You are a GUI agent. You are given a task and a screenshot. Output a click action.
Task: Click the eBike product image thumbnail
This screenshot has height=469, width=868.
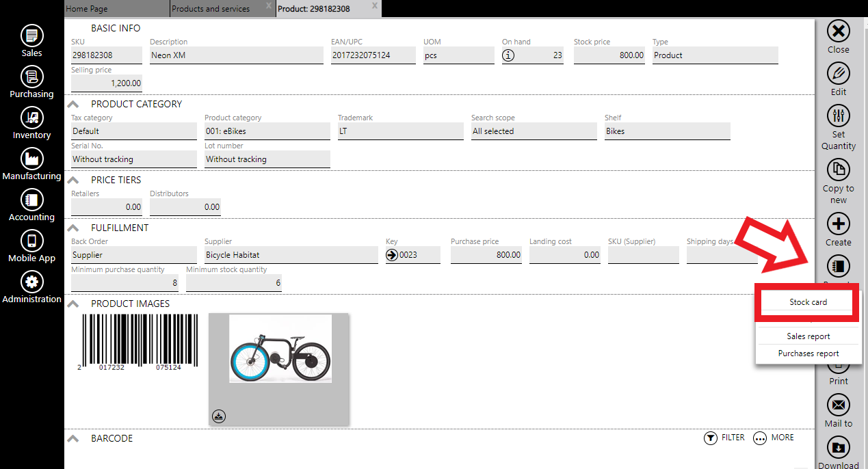point(280,349)
